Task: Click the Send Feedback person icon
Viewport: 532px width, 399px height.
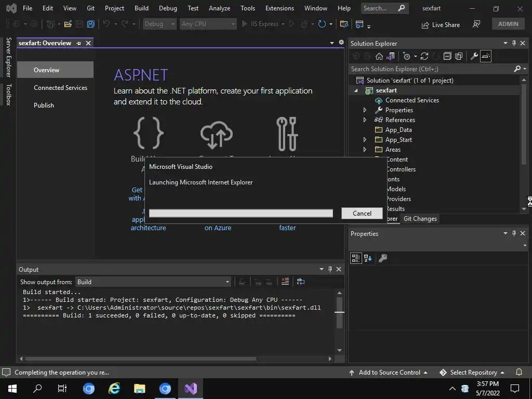Action: click(476, 24)
